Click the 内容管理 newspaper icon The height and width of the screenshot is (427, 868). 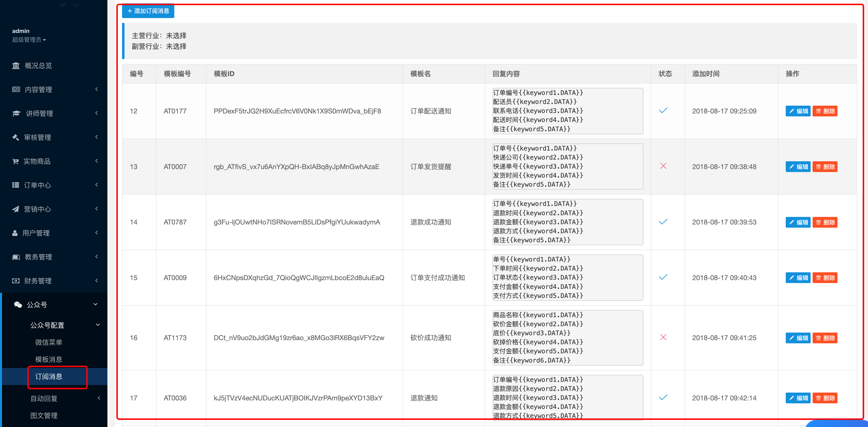[16, 89]
